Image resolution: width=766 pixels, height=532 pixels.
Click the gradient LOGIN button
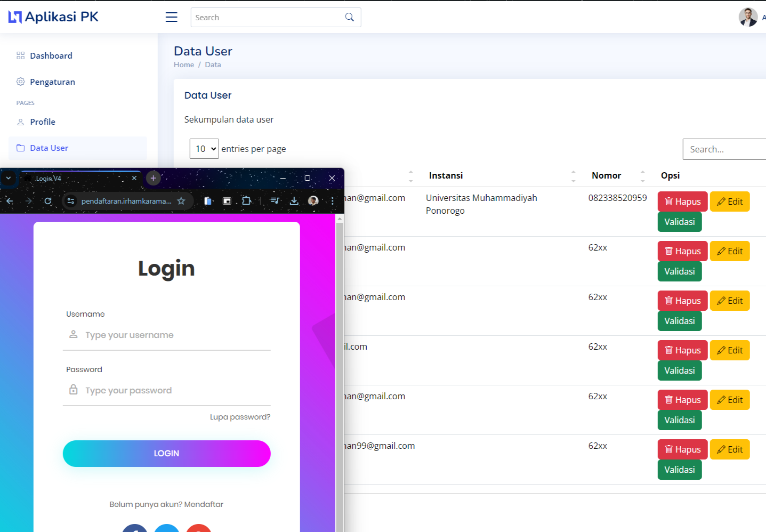click(166, 454)
